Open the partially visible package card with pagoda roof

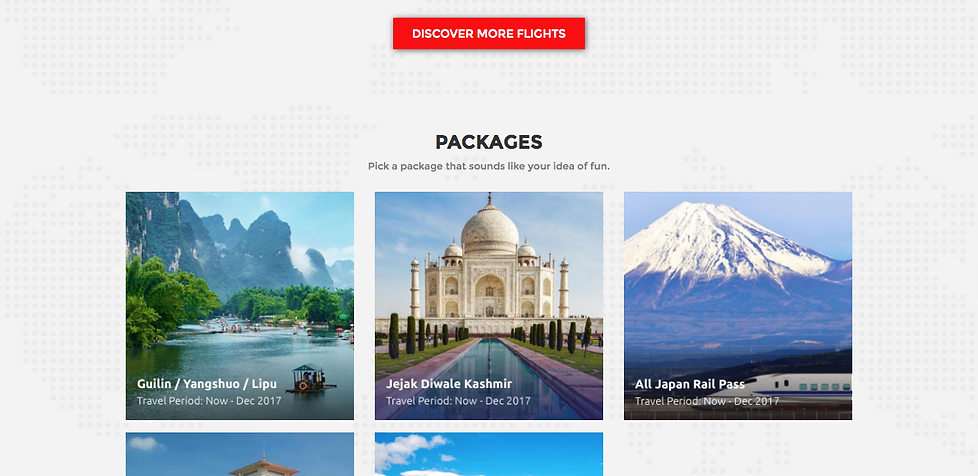(x=240, y=454)
